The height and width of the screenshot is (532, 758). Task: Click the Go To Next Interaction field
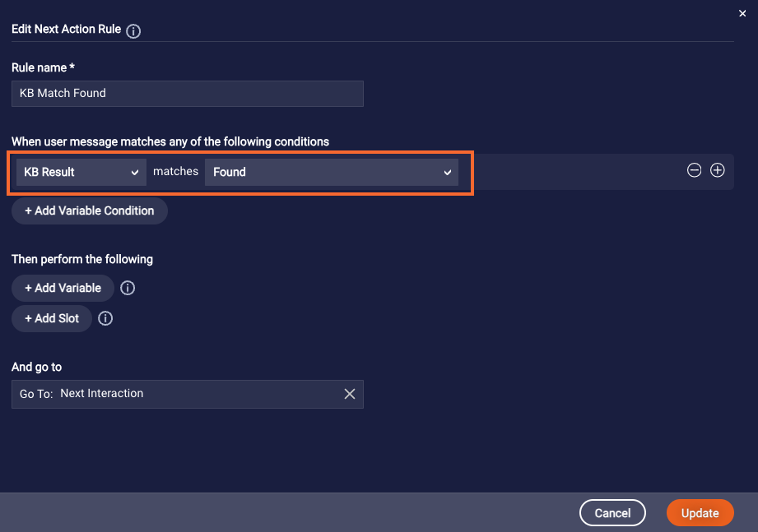(188, 395)
